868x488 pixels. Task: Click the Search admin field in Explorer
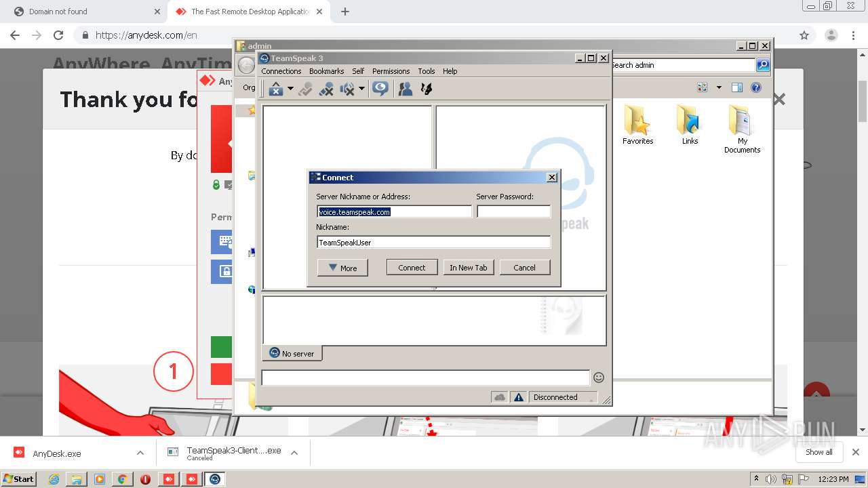pyautogui.click(x=683, y=65)
